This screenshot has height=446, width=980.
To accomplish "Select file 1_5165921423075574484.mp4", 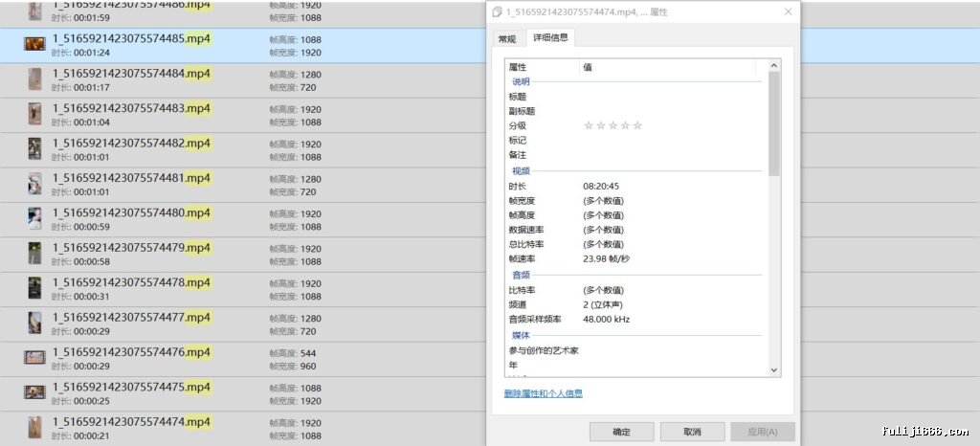I will [244, 80].
